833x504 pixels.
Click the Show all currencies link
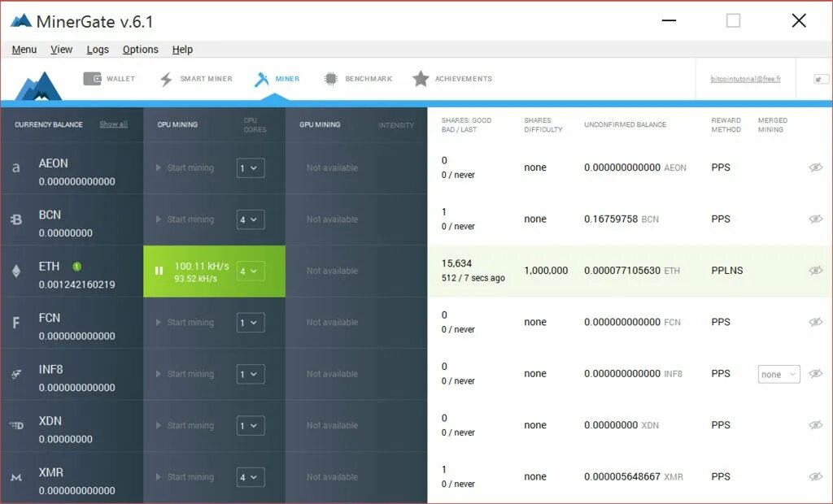(113, 124)
